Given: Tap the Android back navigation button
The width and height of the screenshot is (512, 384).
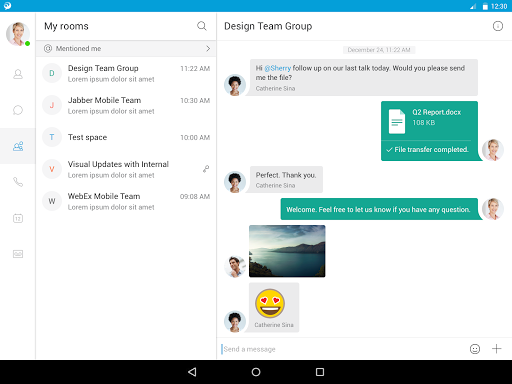Looking at the screenshot, I should [192, 372].
